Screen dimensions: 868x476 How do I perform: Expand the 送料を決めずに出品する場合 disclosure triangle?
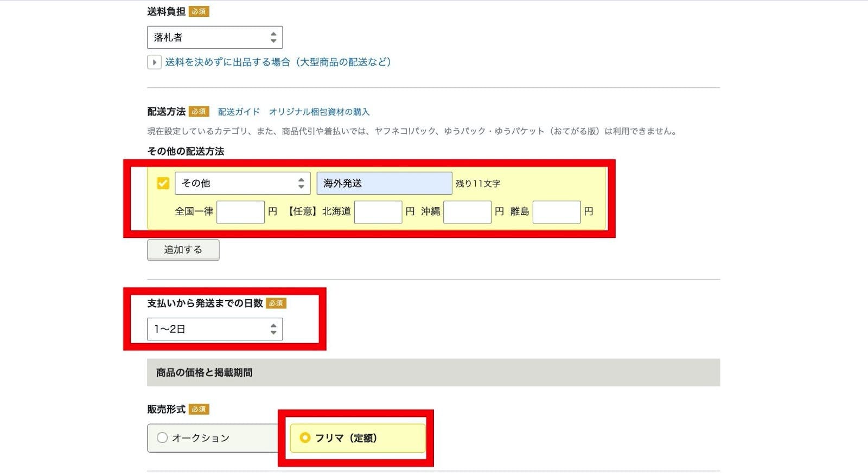tap(154, 62)
